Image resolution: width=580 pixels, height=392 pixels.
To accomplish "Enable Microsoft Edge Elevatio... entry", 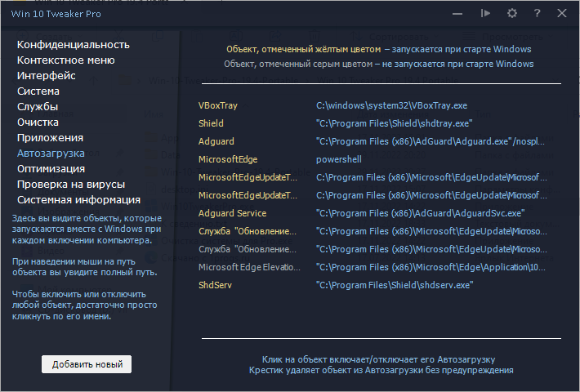I will (x=249, y=267).
